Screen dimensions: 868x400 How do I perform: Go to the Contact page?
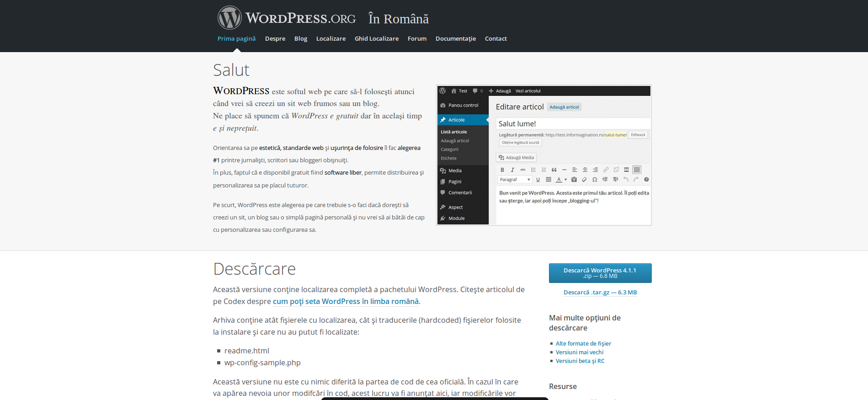[496, 39]
